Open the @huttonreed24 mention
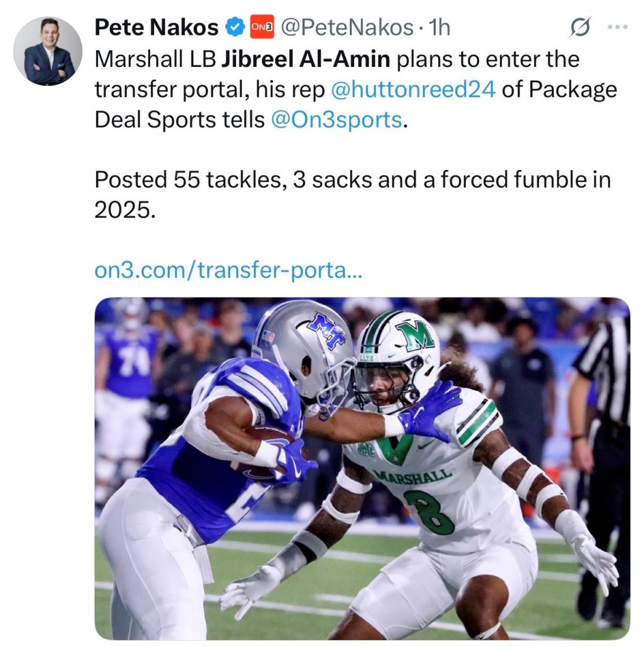644x647 pixels. [413, 90]
